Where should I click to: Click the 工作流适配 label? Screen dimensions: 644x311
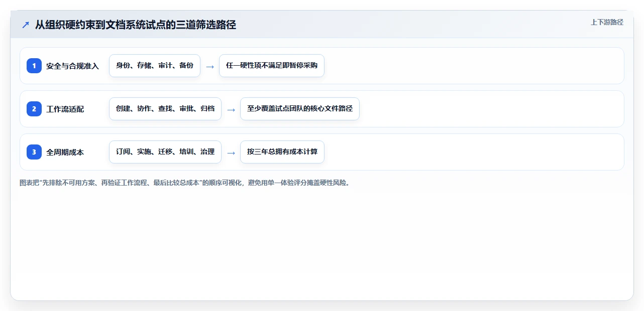[x=65, y=109]
